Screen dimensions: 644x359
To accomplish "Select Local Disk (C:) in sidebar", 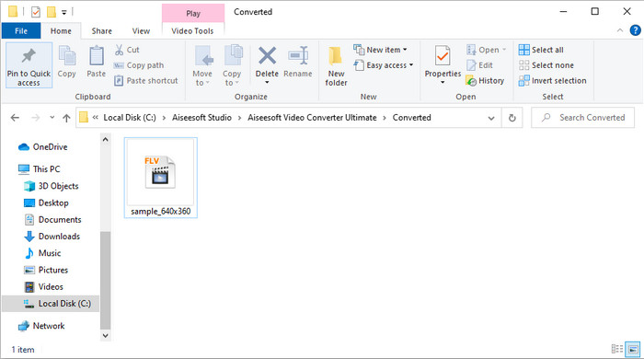I will click(x=51, y=304).
